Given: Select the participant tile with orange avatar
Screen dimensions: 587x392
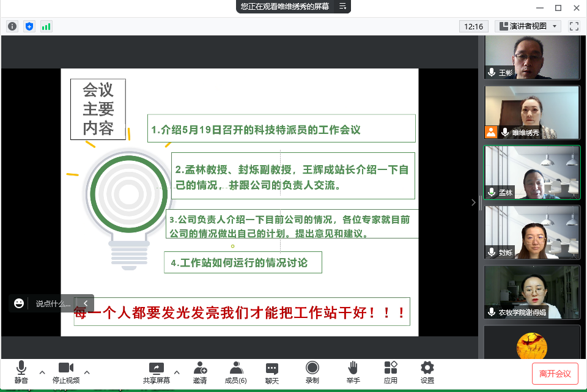Looking at the screenshot, I should pyautogui.click(x=532, y=342).
